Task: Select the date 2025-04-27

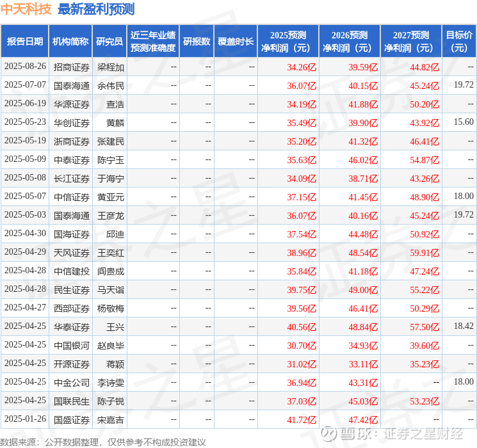Action: click(x=25, y=307)
